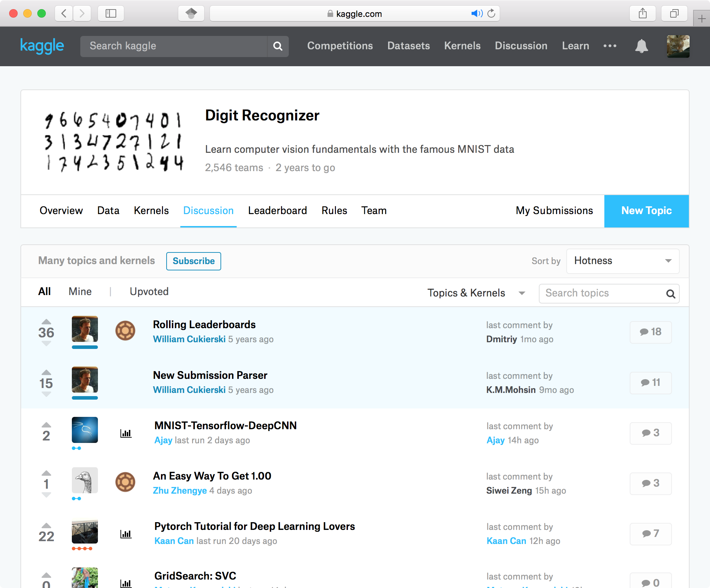Open the Hotness sort dropdown
The height and width of the screenshot is (588, 710).
[622, 261]
